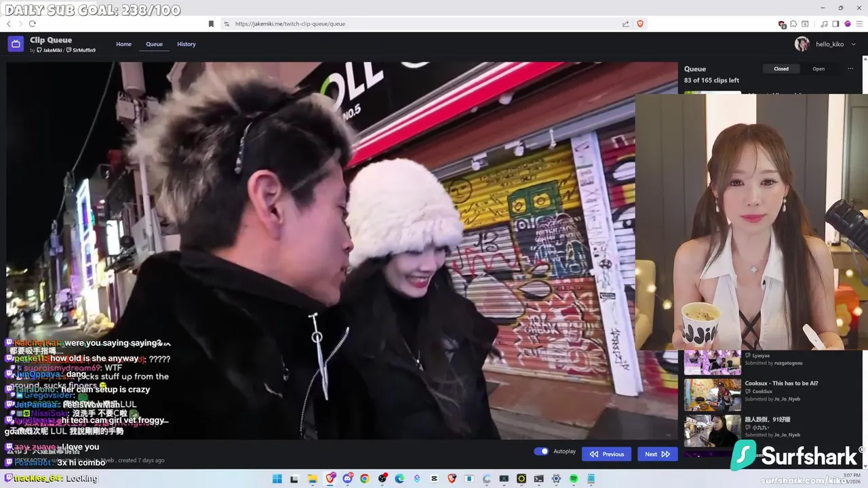Open clip titled Cooksux - This has to be AI?
This screenshot has width=868, height=488.
tap(781, 383)
